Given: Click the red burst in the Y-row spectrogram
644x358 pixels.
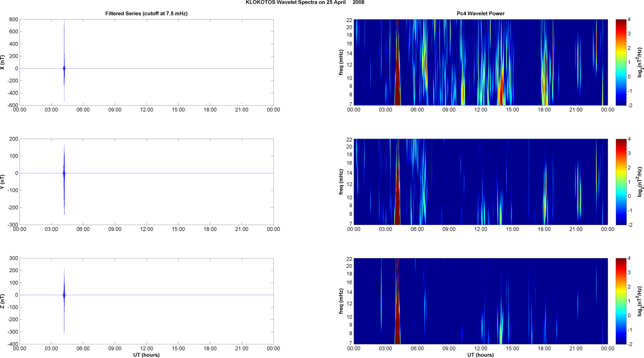Looking at the screenshot, I should pyautogui.click(x=397, y=182).
